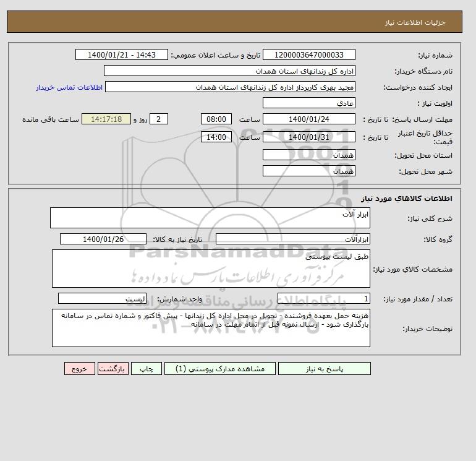Click the response deadline date 1400/01/24
Screen dimensions: 476x461
[x=308, y=119]
